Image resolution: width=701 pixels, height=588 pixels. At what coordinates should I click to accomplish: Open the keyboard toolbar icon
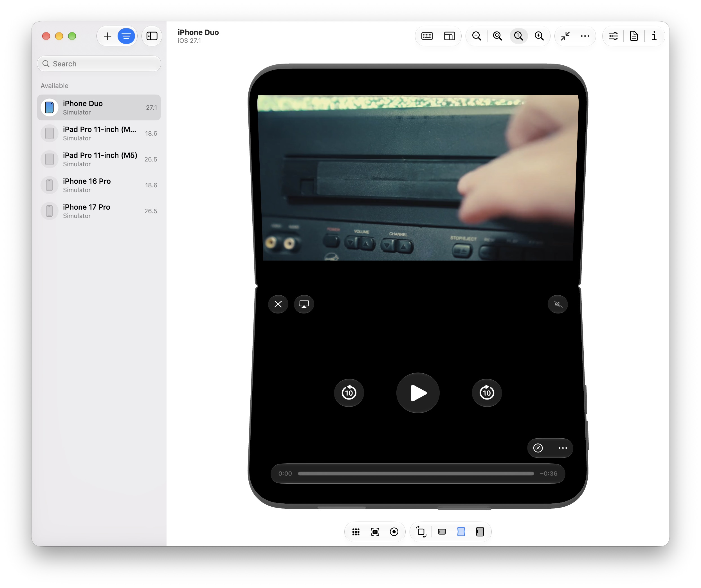427,36
